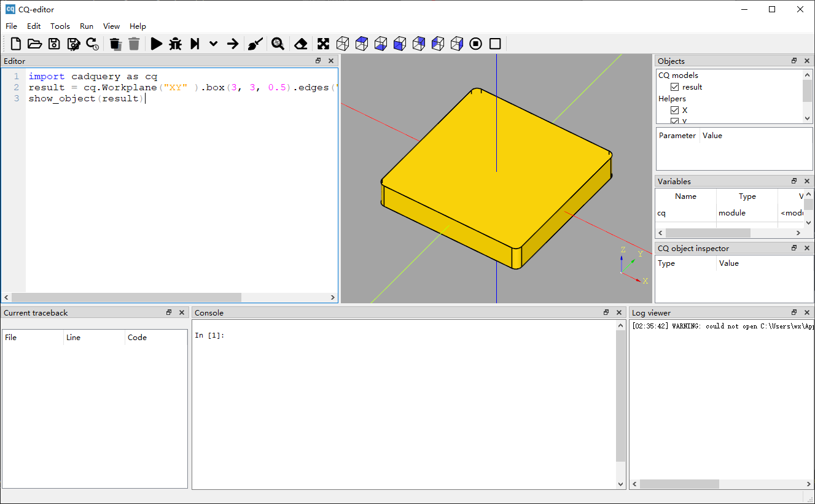815x504 pixels.
Task: Switch to isometric cube view
Action: click(343, 44)
